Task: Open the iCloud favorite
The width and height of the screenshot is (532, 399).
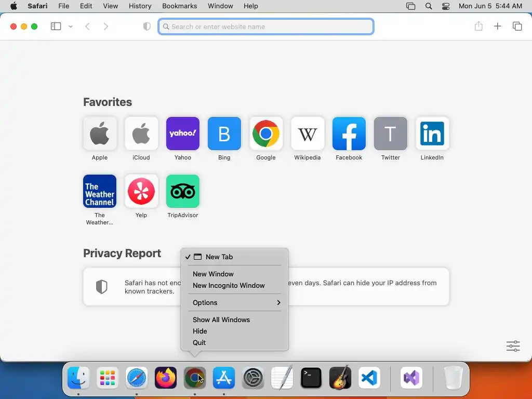Action: 141,134
